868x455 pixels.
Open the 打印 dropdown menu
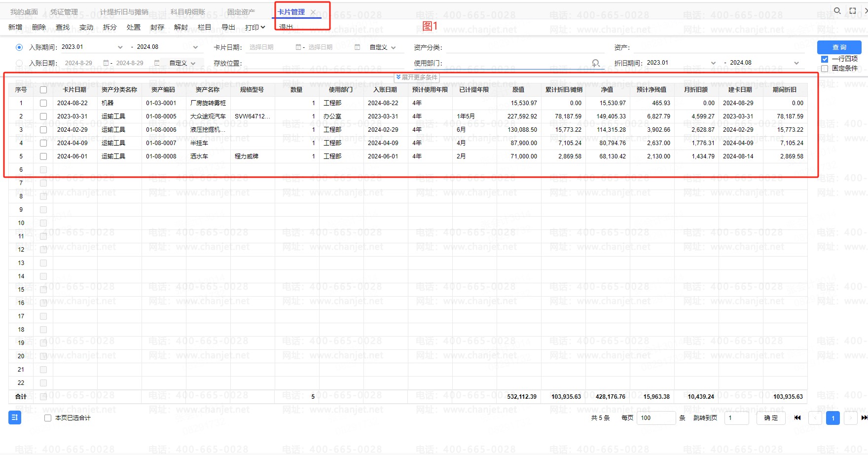(255, 27)
